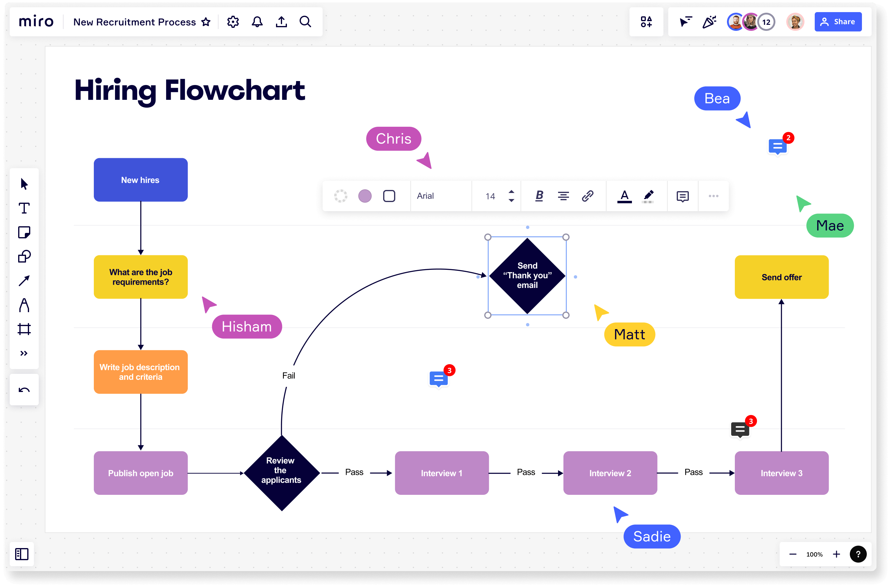Click the Upload/export board button
Viewport: 891px width, 588px height.
click(281, 22)
